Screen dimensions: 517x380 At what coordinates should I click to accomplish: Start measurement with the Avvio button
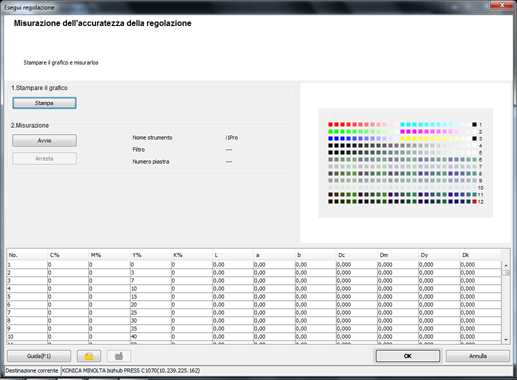click(x=44, y=141)
